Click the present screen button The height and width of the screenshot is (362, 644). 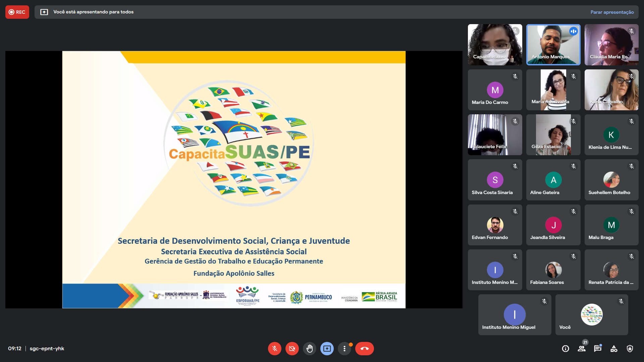click(327, 349)
